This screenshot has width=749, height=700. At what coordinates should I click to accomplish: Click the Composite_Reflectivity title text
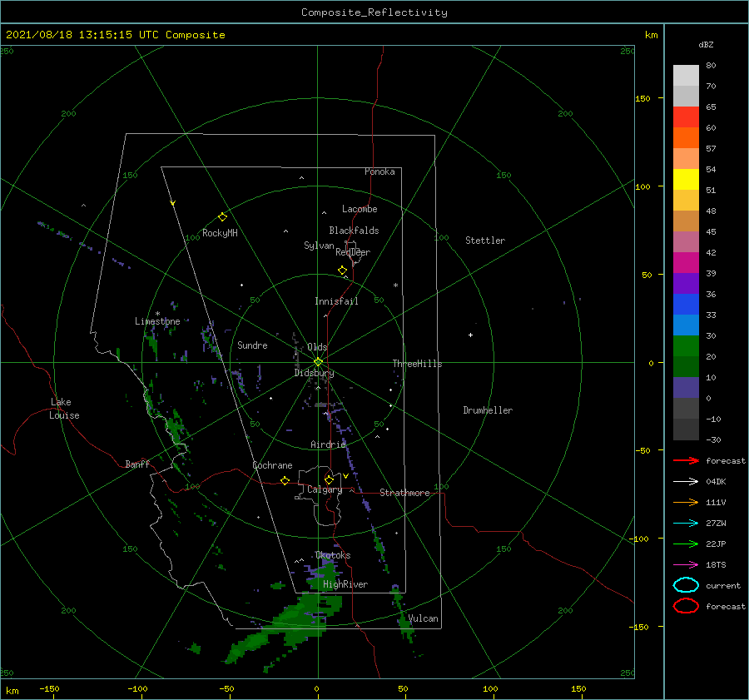374,12
